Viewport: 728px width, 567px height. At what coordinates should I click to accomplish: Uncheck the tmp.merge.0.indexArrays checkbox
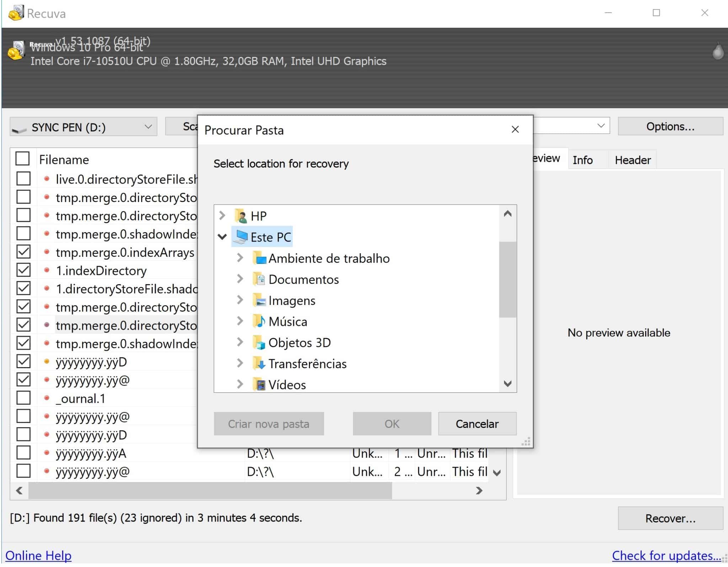click(x=23, y=252)
